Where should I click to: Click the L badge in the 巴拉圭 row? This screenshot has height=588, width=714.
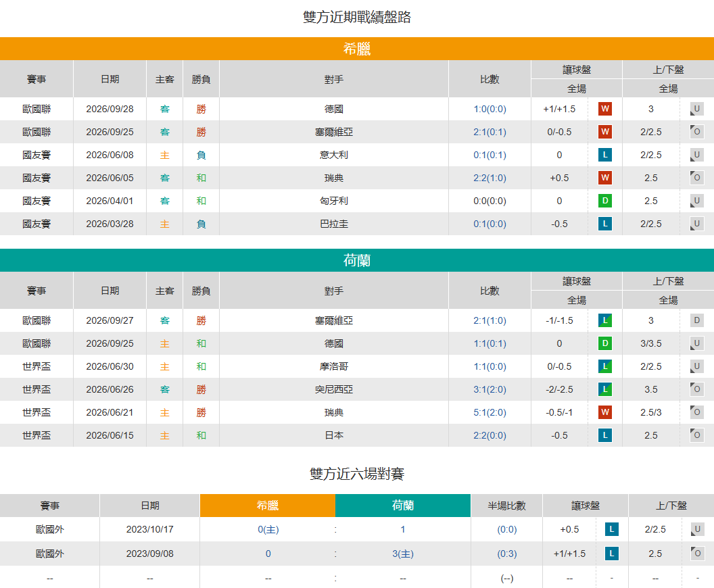coord(604,224)
